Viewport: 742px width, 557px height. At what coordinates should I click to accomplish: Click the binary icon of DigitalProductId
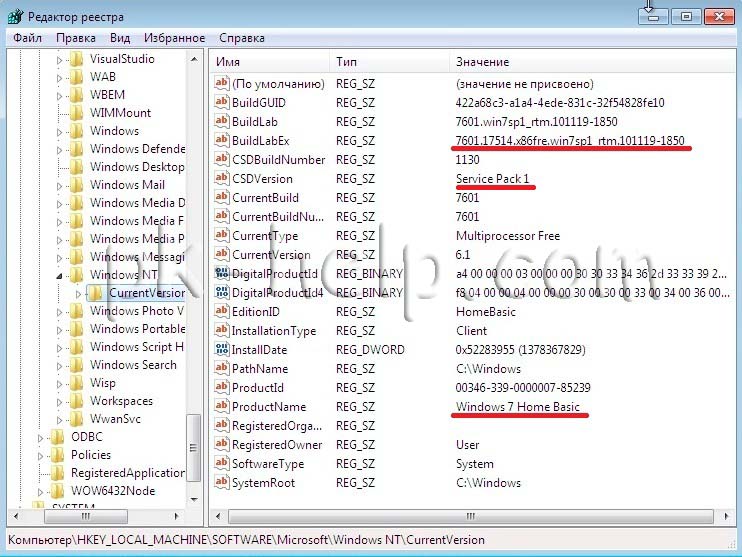(x=221, y=273)
